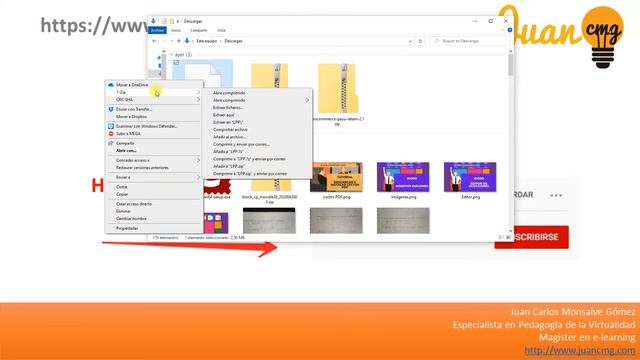Expand the ribbon with chevron near help
Screen dimensions: 640x360
click(x=503, y=30)
